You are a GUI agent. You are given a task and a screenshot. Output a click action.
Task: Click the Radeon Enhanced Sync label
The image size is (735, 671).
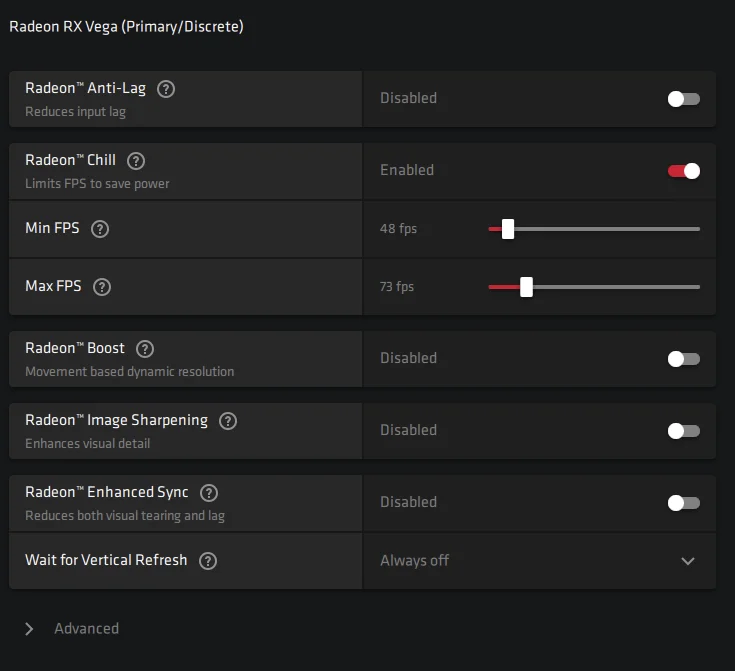tap(107, 492)
